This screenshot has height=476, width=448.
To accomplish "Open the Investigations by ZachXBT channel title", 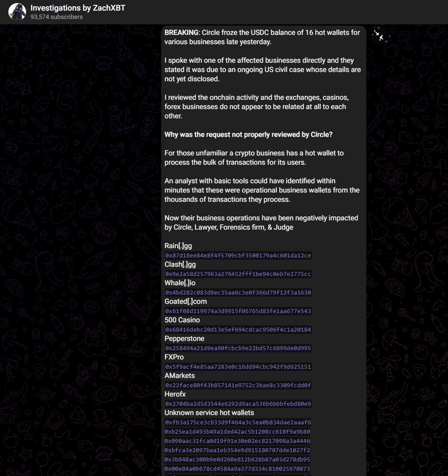I will 78,8.
